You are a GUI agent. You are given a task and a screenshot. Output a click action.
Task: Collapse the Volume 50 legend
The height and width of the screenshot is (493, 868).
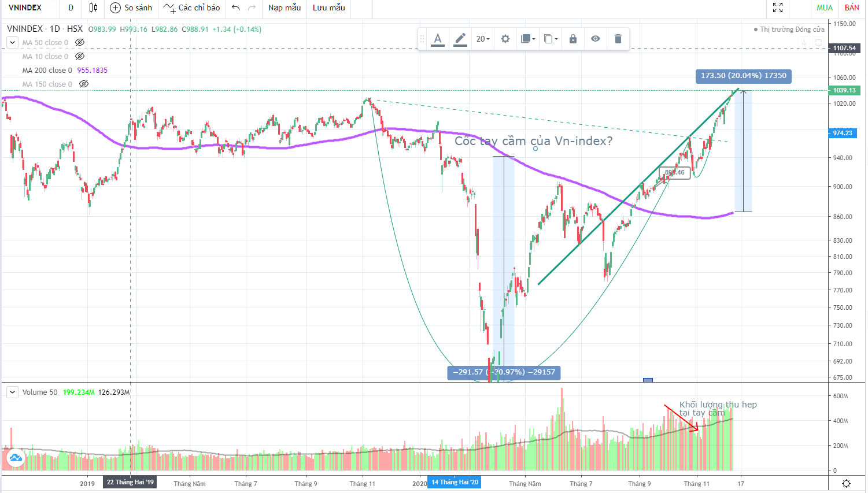pos(12,392)
